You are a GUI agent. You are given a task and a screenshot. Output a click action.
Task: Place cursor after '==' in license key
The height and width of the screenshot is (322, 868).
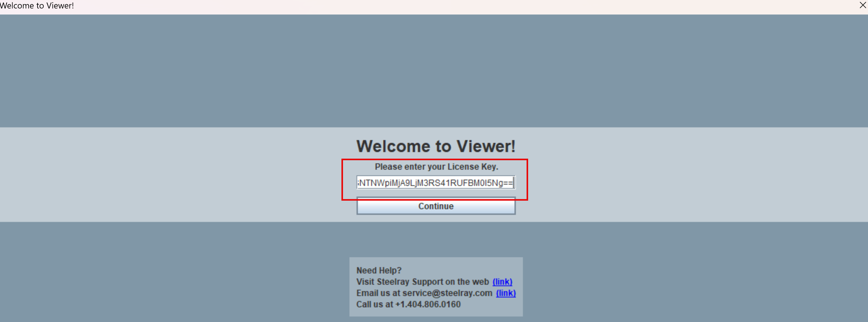513,183
